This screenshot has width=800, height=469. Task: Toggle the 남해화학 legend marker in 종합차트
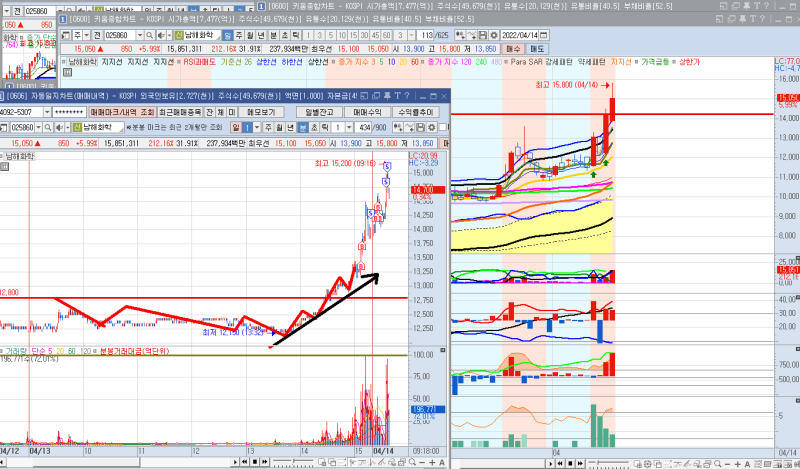pyautogui.click(x=64, y=62)
